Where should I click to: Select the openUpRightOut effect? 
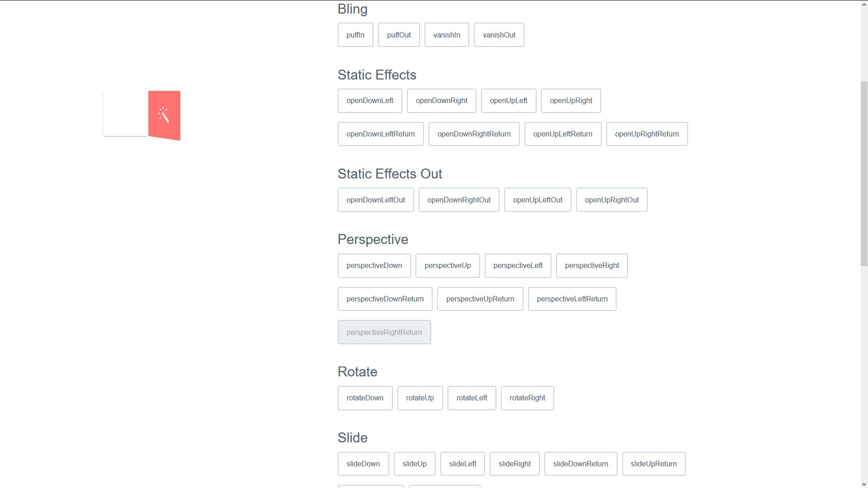pyautogui.click(x=612, y=200)
